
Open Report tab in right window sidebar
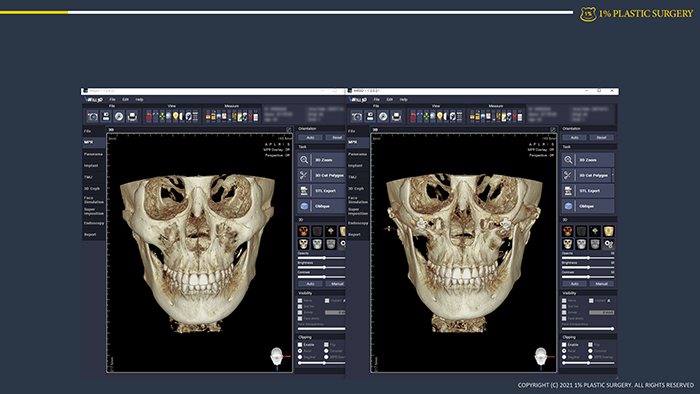(358, 234)
